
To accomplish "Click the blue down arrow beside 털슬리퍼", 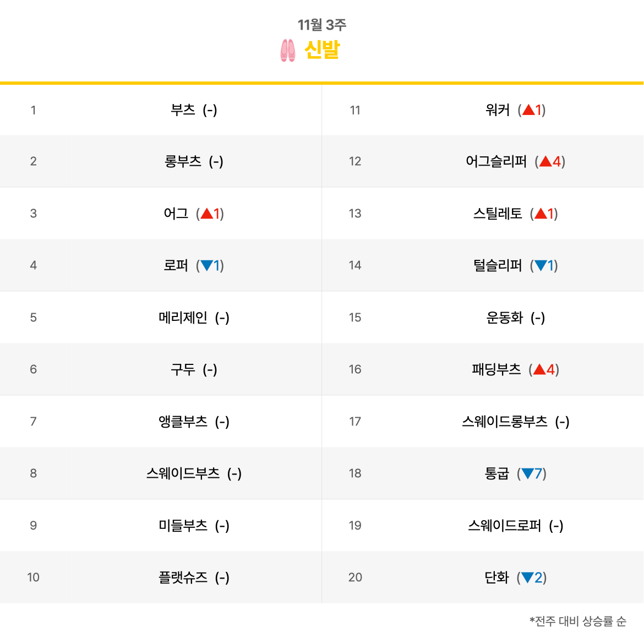I will (541, 266).
